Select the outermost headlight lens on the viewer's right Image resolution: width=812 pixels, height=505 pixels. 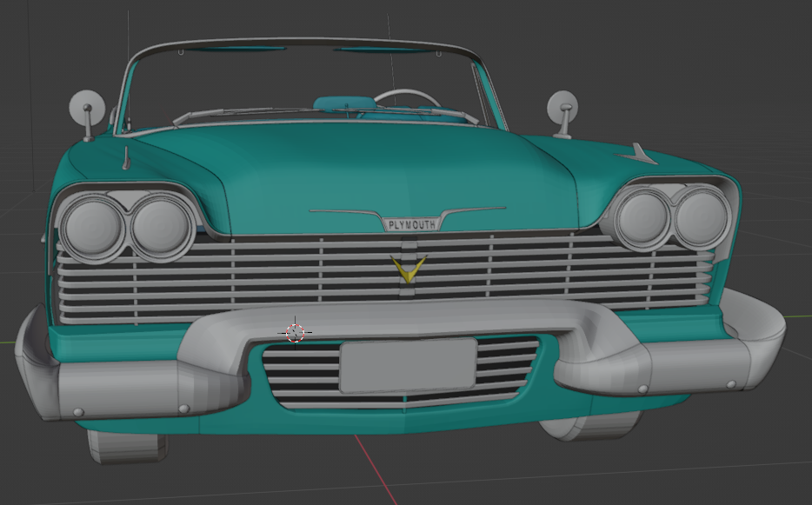tap(702, 217)
